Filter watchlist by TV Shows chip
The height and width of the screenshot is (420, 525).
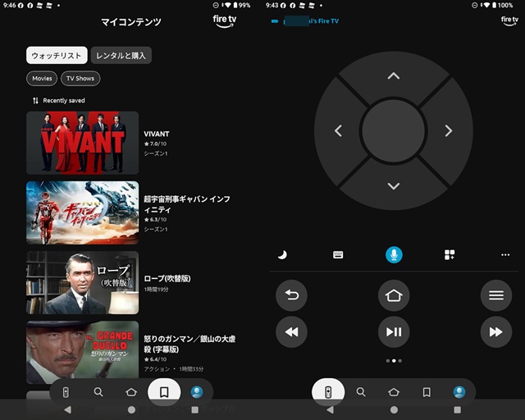click(80, 79)
